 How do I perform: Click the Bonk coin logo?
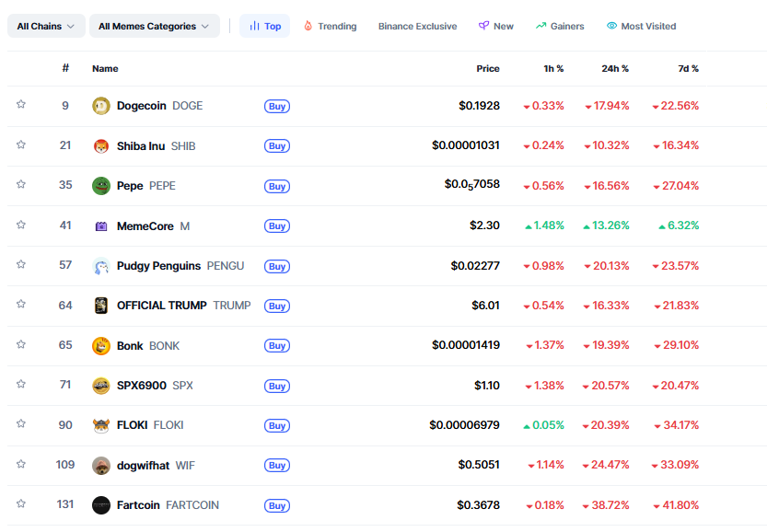(101, 345)
